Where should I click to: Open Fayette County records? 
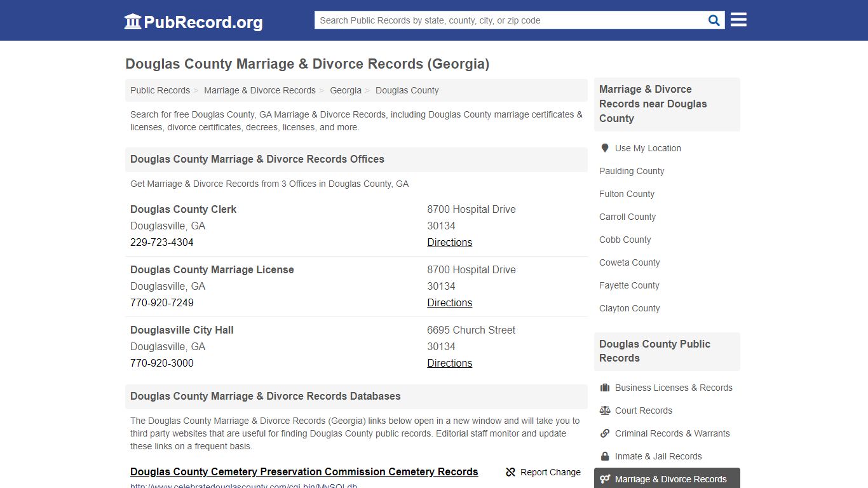pyautogui.click(x=629, y=285)
